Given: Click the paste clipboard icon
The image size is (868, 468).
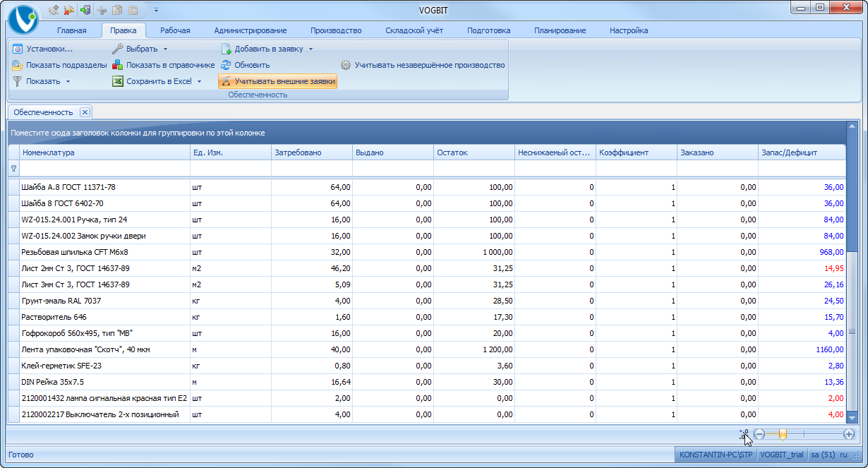Looking at the screenshot, I should click(133, 10).
